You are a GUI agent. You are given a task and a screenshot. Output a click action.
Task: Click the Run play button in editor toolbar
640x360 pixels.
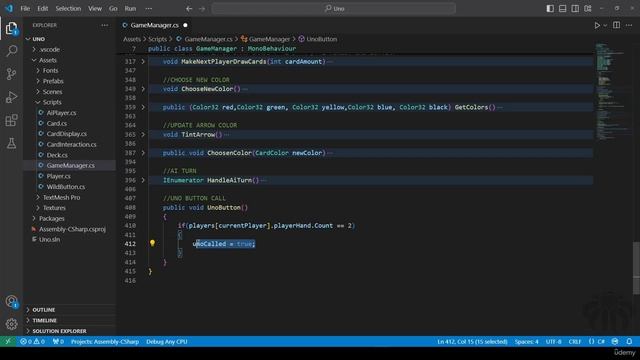[597, 25]
